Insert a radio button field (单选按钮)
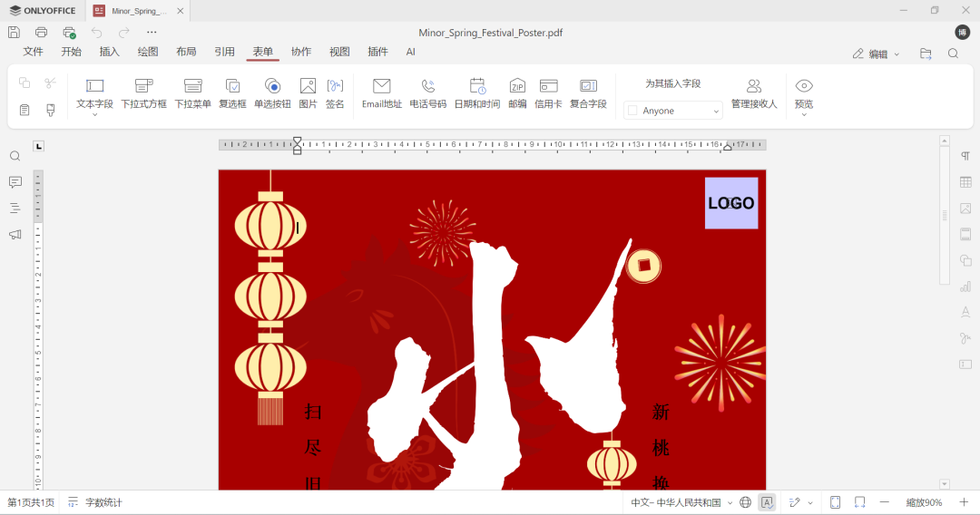 272,93
